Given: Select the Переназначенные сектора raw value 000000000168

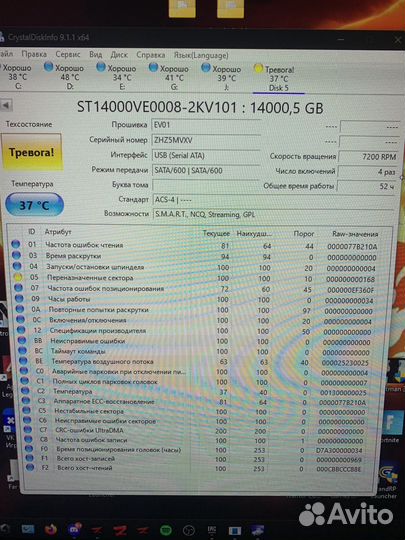Looking at the screenshot, I should click(351, 279).
